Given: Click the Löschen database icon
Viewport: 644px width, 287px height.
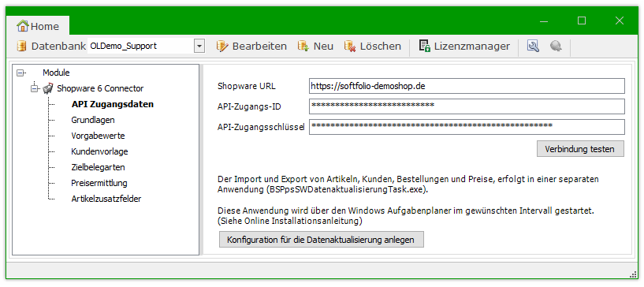Looking at the screenshot, I should click(x=350, y=46).
